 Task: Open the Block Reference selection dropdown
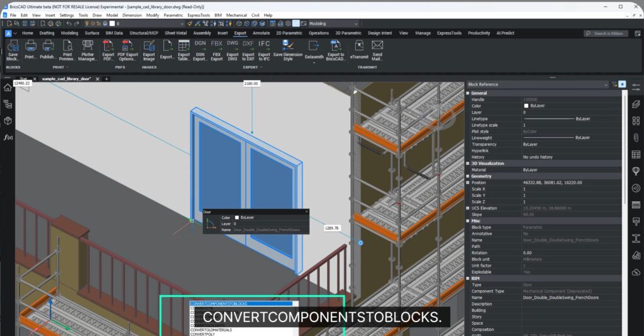(537, 84)
